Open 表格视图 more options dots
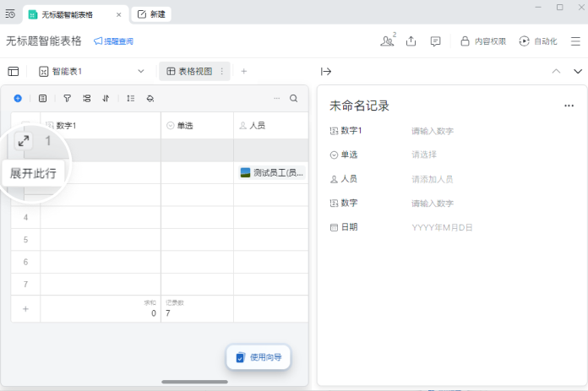This screenshot has height=391, width=588. click(222, 71)
